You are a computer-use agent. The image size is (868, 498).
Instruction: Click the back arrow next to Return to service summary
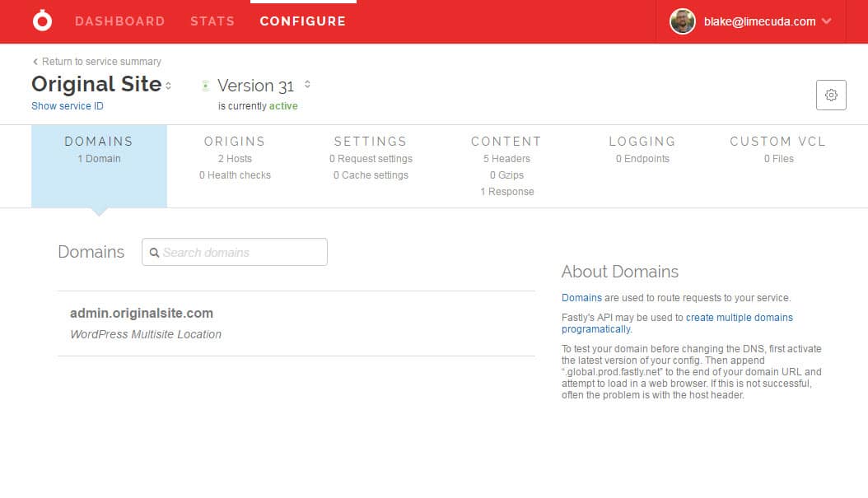[x=35, y=62]
